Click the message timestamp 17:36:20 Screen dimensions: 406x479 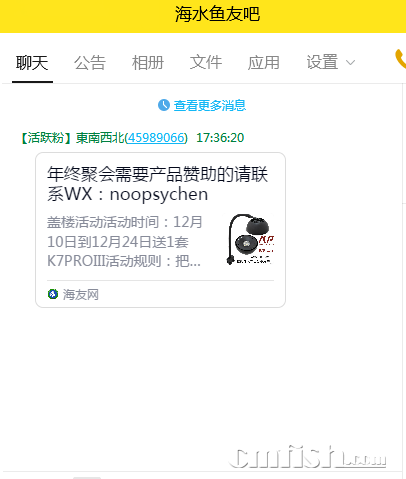(x=220, y=138)
